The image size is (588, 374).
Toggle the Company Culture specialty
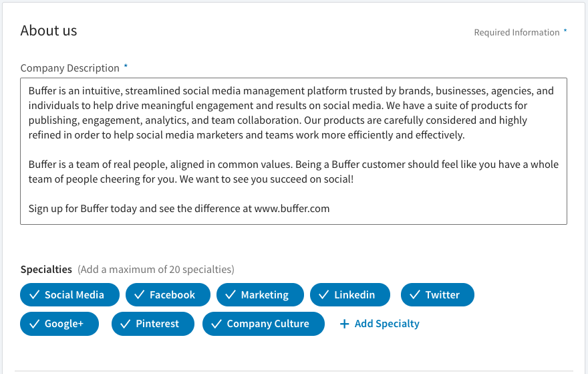point(264,324)
